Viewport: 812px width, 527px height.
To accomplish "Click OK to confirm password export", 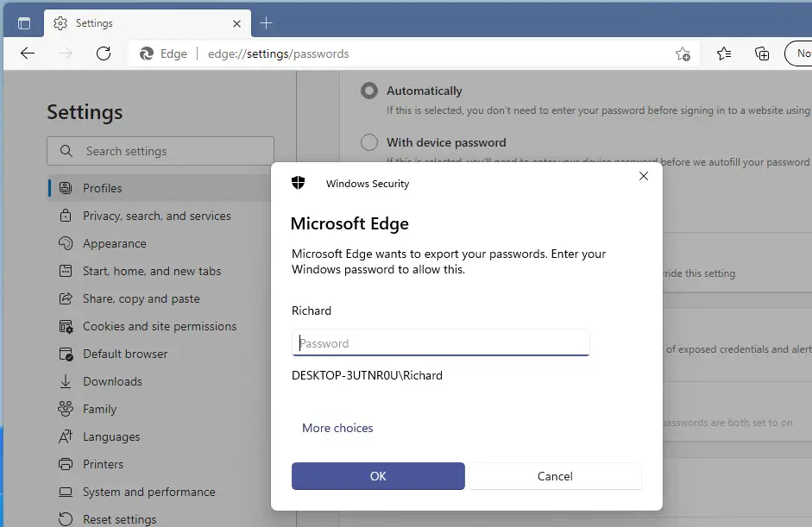I will coord(378,476).
